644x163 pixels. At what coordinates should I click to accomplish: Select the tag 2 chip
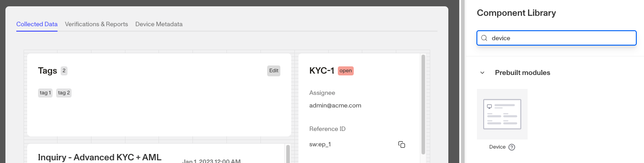(64, 93)
